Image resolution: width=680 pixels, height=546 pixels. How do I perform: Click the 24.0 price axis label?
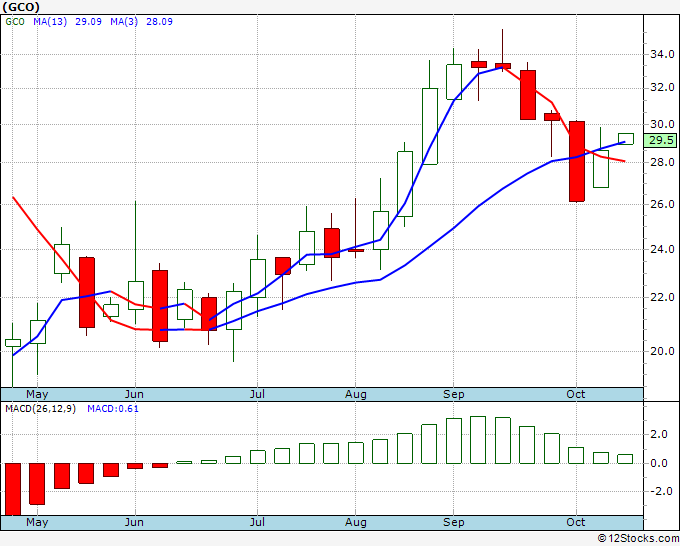tap(662, 249)
